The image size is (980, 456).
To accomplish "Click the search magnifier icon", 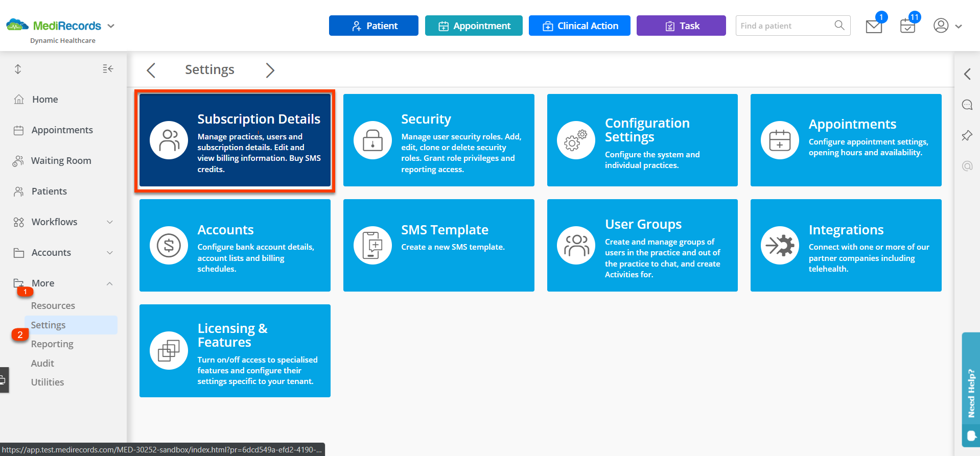I will (839, 26).
